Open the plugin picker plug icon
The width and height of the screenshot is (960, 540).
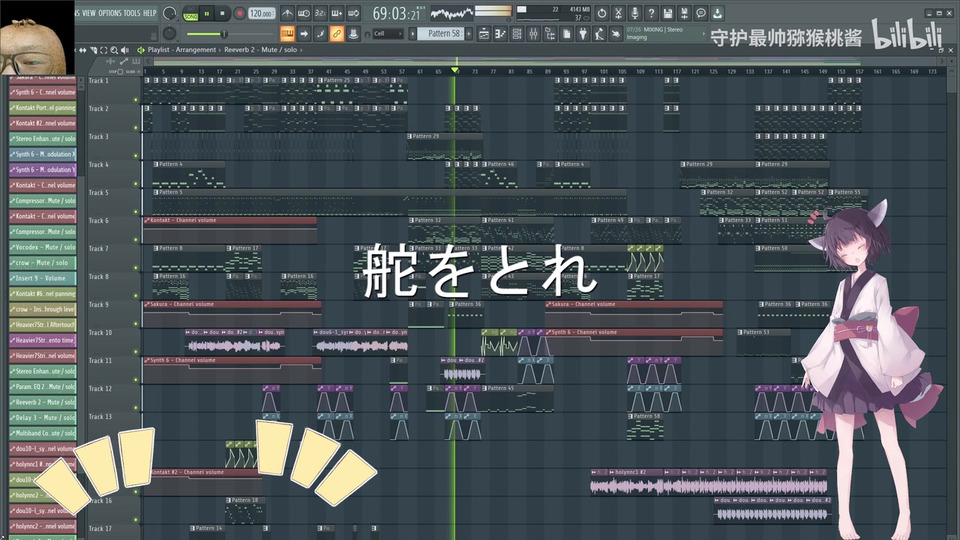[x=583, y=34]
